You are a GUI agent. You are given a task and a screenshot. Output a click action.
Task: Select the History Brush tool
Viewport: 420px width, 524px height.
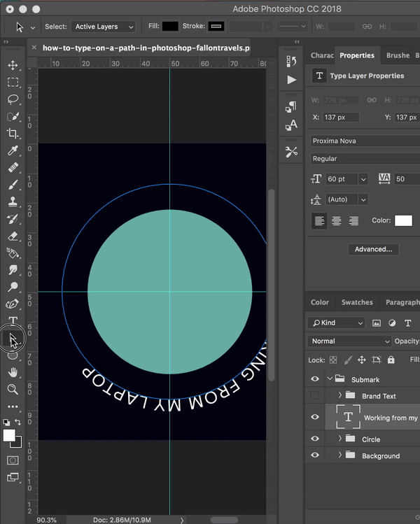[x=13, y=219]
